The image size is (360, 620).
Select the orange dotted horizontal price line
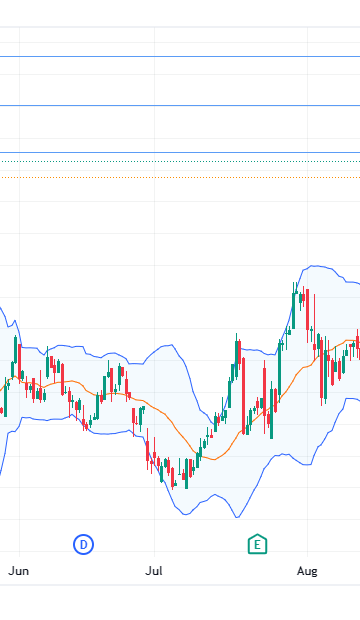click(180, 178)
